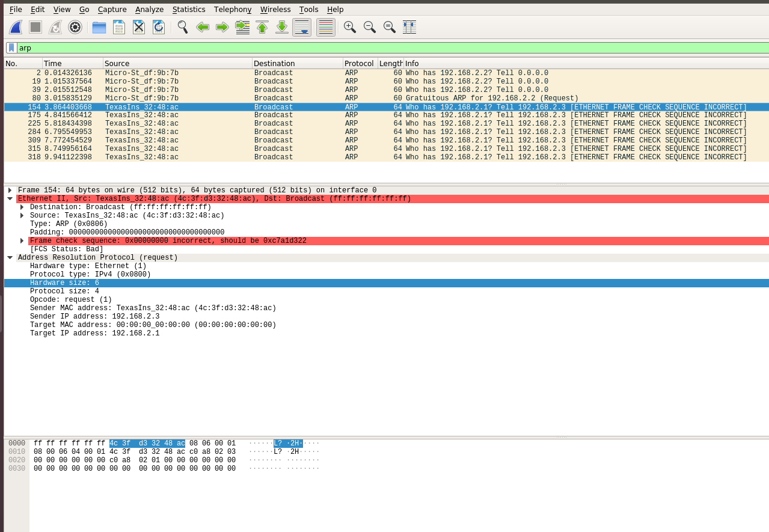
Task: Stop the capture with the square icon
Action: coord(35,27)
